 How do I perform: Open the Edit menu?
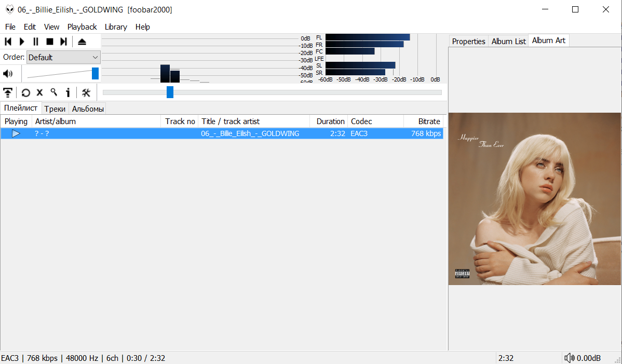click(x=30, y=27)
